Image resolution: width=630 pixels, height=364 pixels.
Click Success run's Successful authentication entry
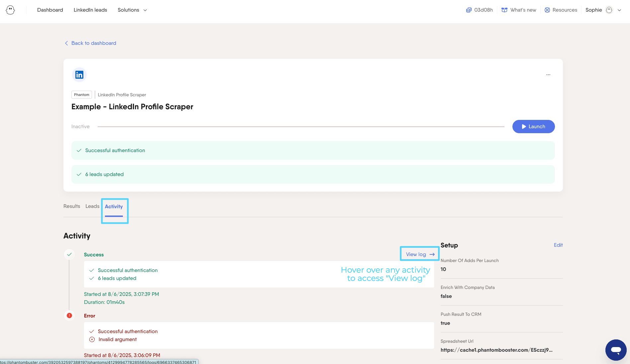pos(128,270)
